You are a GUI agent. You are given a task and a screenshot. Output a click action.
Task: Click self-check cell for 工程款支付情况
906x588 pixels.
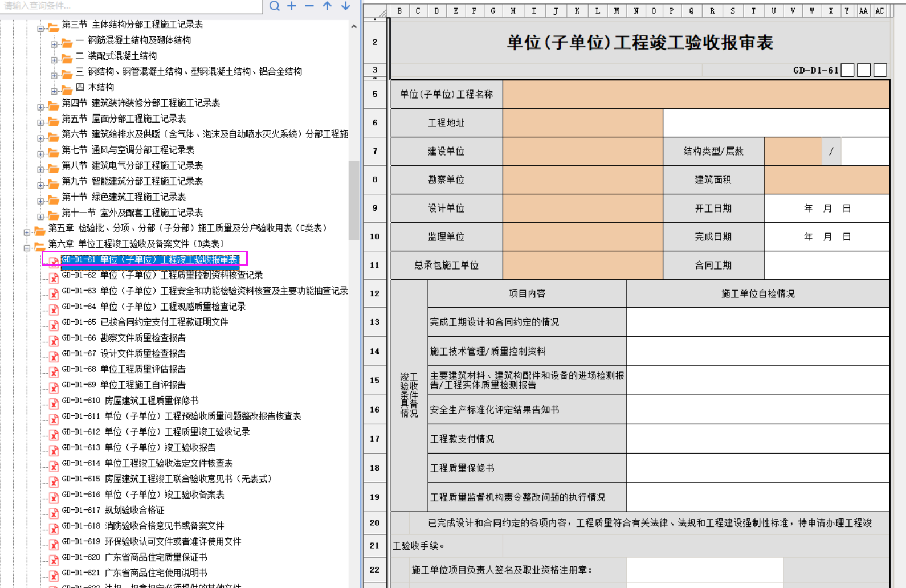758,439
